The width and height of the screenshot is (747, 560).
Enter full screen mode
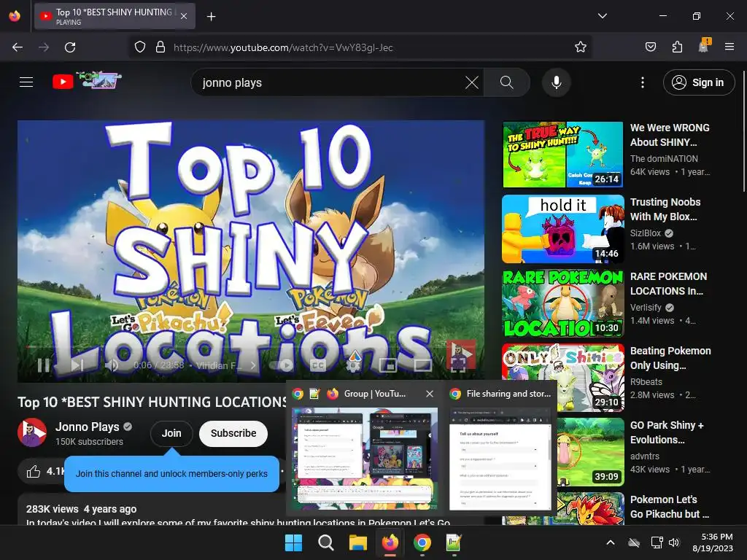[x=458, y=365]
